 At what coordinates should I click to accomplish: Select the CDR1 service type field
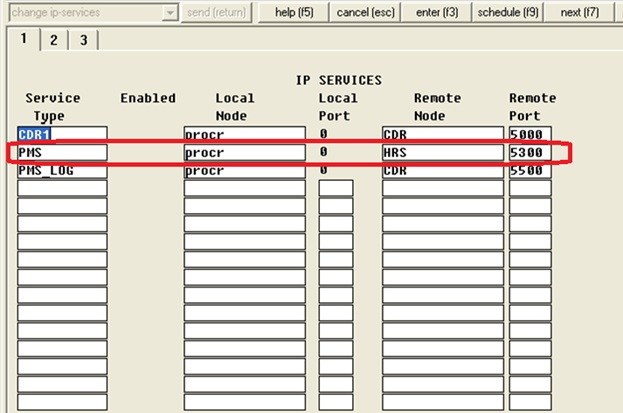[62, 134]
